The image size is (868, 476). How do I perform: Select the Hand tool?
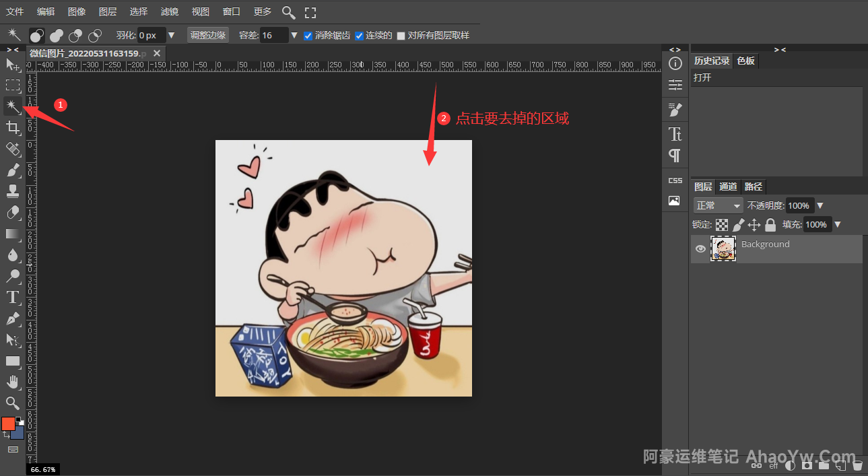coord(13,382)
